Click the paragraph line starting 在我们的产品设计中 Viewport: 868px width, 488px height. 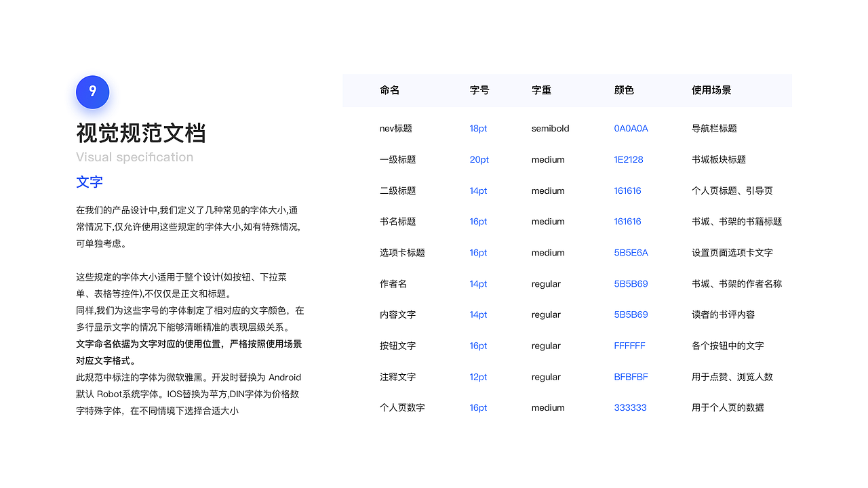pyautogui.click(x=187, y=210)
